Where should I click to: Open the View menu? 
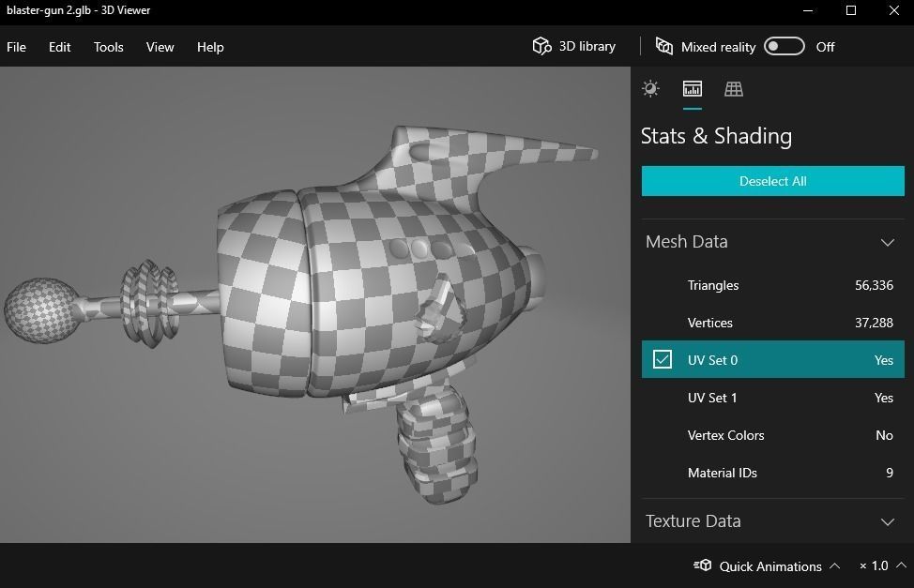pos(160,47)
